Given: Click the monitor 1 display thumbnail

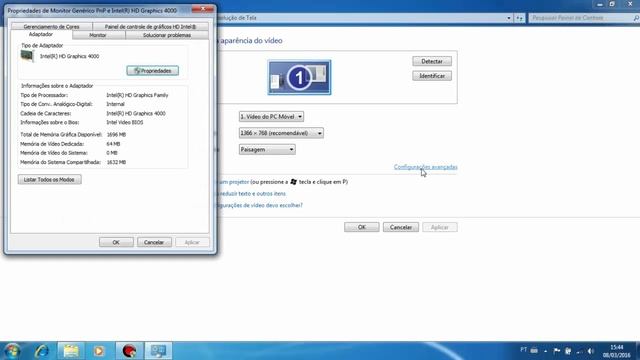Looking at the screenshot, I should [x=299, y=78].
